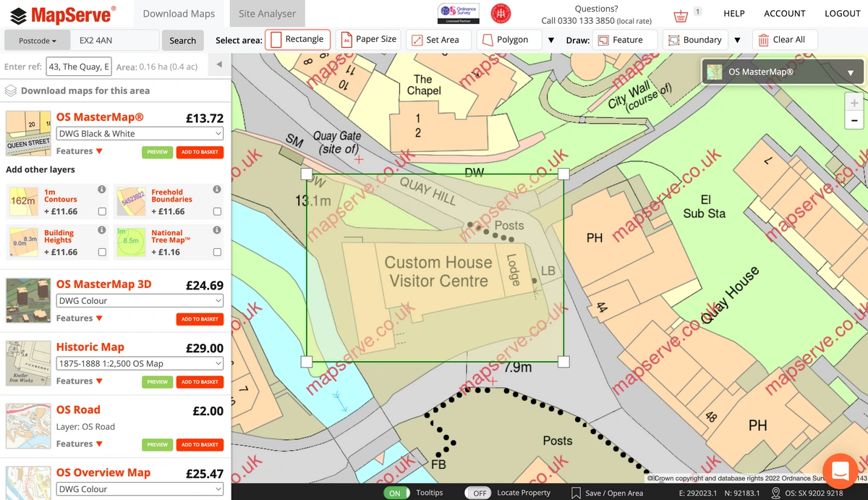Viewport: 868px width, 500px height.
Task: Click the OS MasterMap product thumbnail
Action: [x=29, y=134]
